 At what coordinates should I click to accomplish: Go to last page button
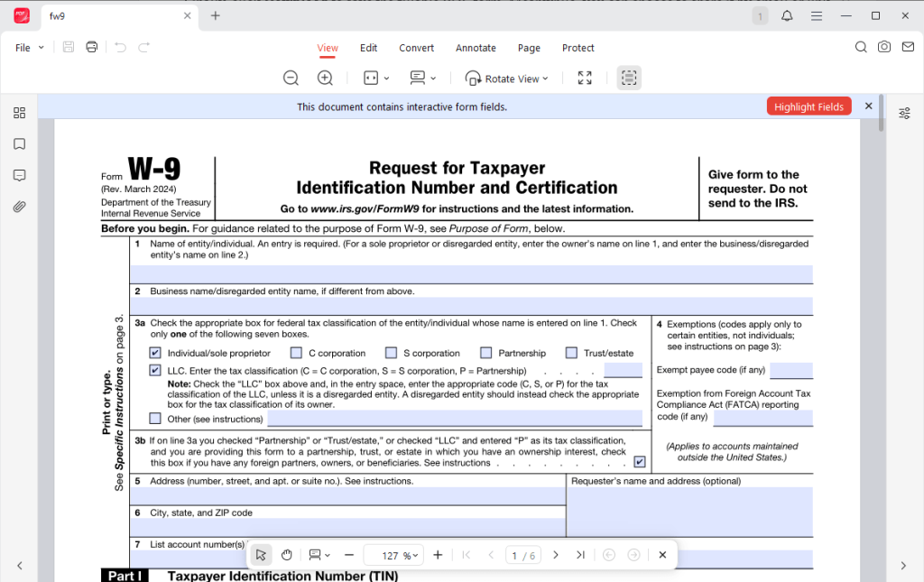tap(580, 555)
